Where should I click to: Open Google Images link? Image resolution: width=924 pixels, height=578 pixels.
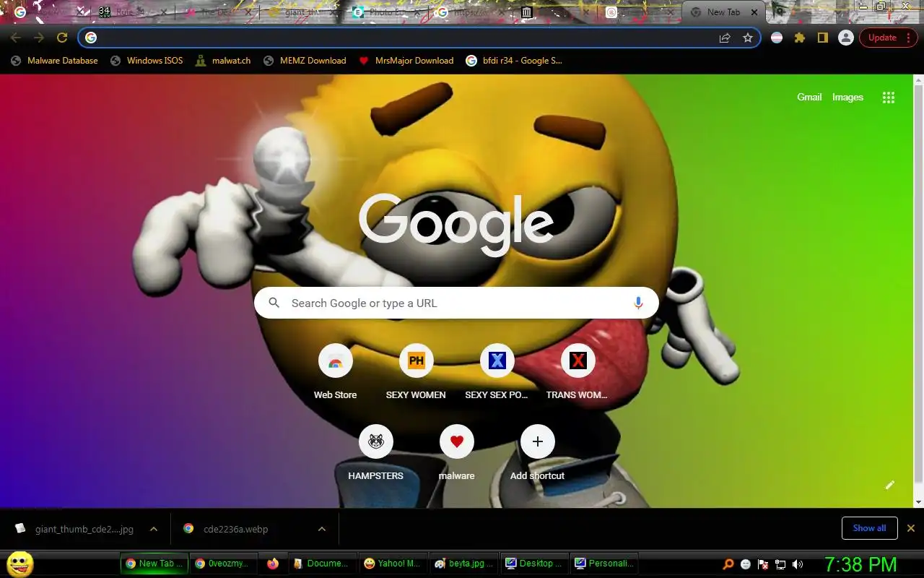coord(847,97)
